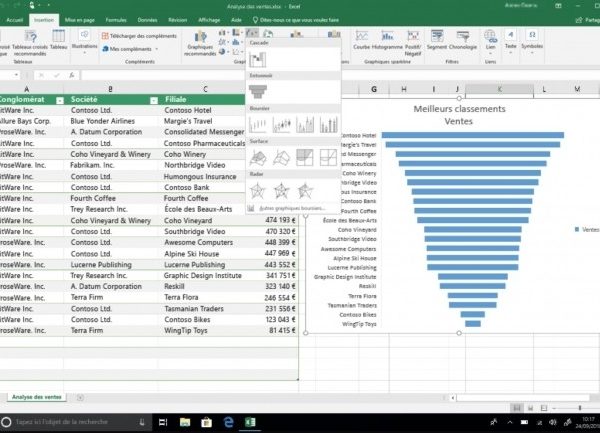Viewport: 600px width, 433px height.
Task: Insert a Segment slicer filter
Action: click(x=437, y=40)
